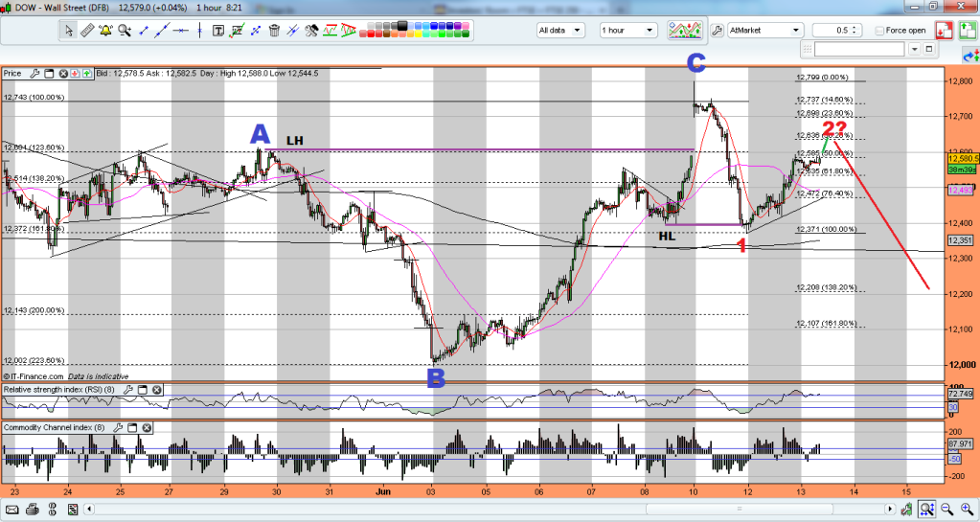Remove the Commodity Channel index panel
980x522 pixels.
[147, 428]
